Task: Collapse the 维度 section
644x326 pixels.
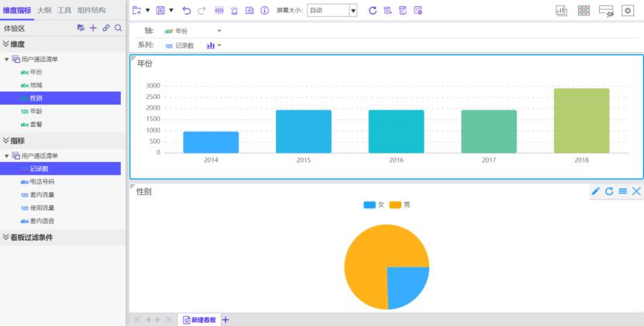Action: pos(6,44)
